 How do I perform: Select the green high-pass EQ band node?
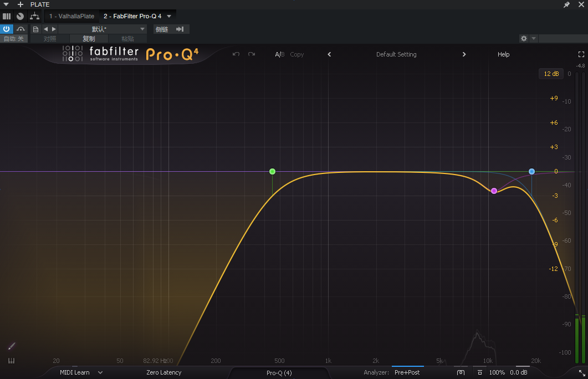[272, 171]
